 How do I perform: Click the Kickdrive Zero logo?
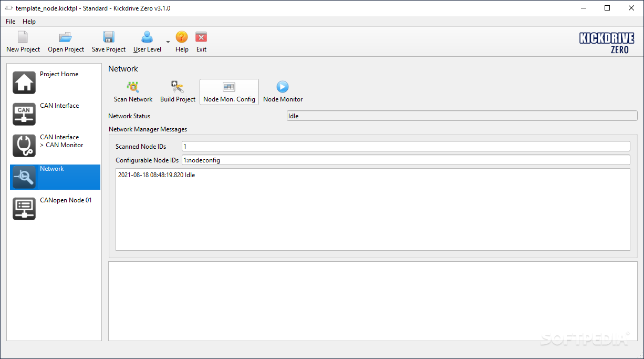point(607,42)
